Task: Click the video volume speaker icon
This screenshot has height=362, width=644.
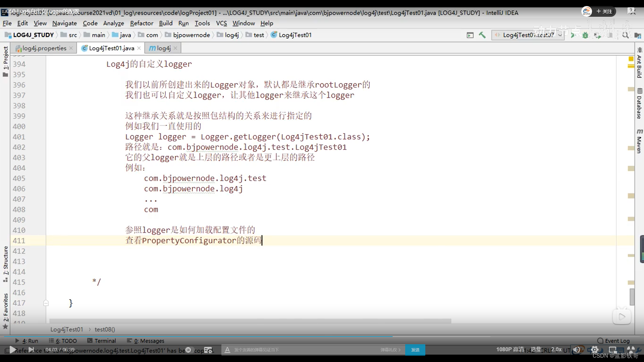Action: coord(576,350)
